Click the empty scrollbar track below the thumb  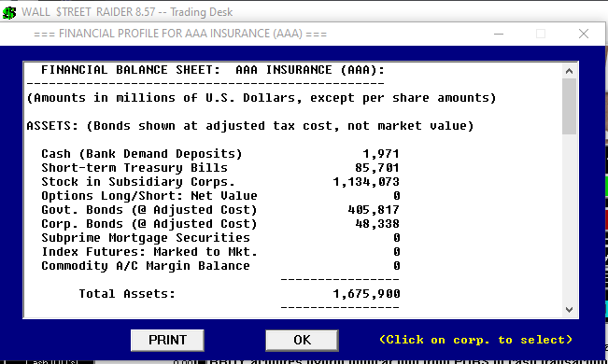[x=569, y=218]
